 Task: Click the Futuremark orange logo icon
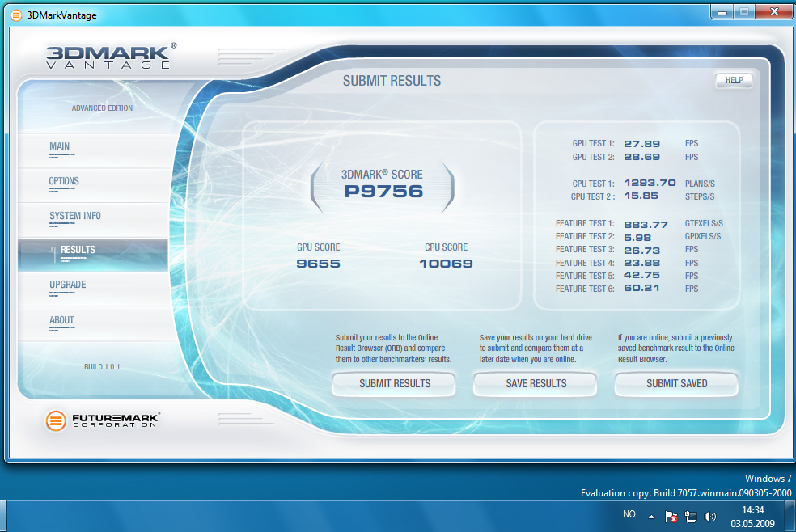coord(56,421)
